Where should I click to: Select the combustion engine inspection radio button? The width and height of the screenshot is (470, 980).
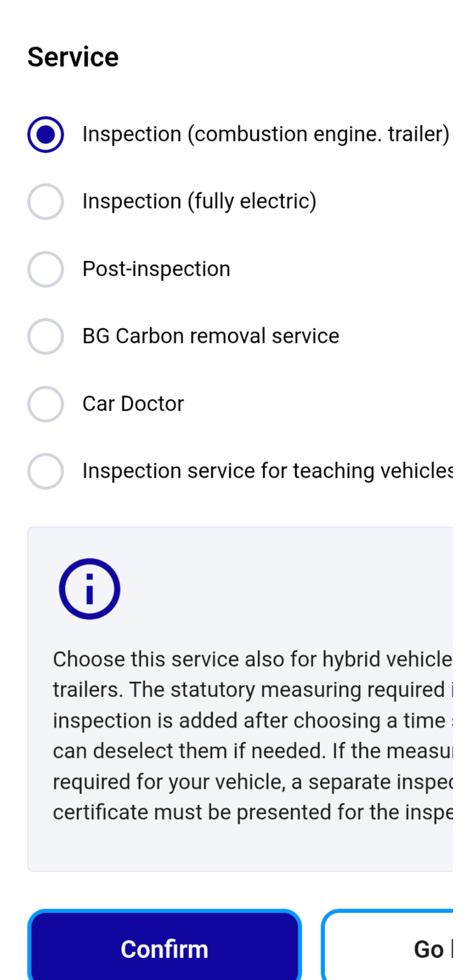pos(46,135)
